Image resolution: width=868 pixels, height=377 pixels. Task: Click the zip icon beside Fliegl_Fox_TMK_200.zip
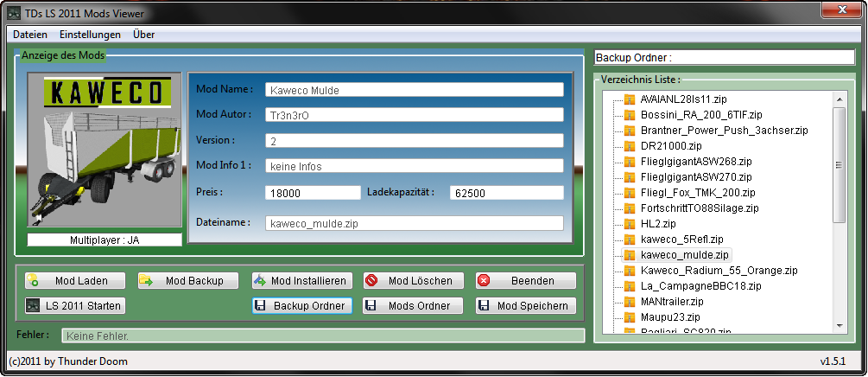point(630,192)
